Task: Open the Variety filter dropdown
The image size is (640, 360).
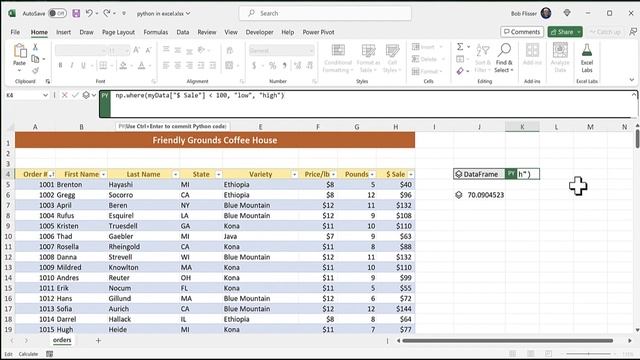Action: click(294, 174)
